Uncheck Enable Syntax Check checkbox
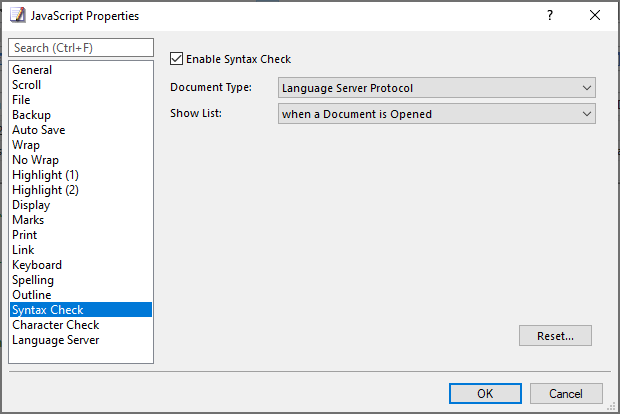 coord(176,59)
